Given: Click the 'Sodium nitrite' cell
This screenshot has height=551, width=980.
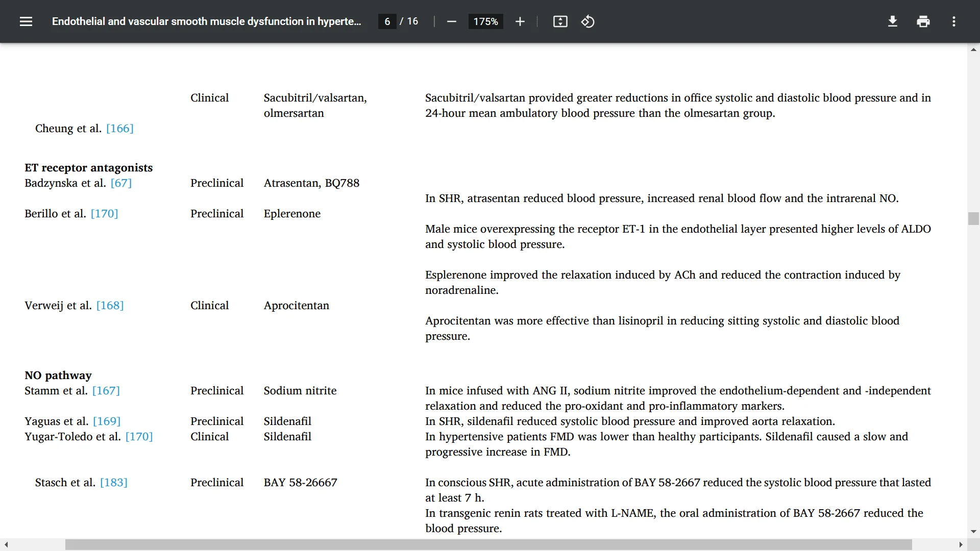Looking at the screenshot, I should click(300, 391).
